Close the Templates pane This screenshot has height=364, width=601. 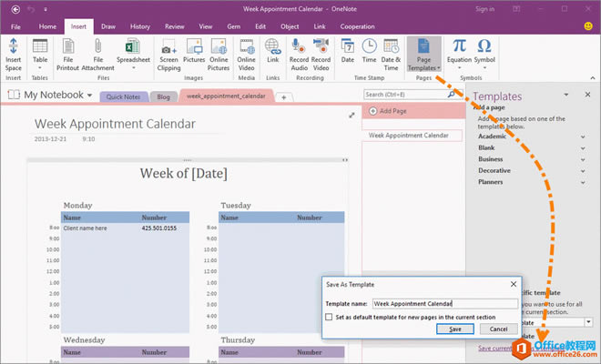(587, 95)
